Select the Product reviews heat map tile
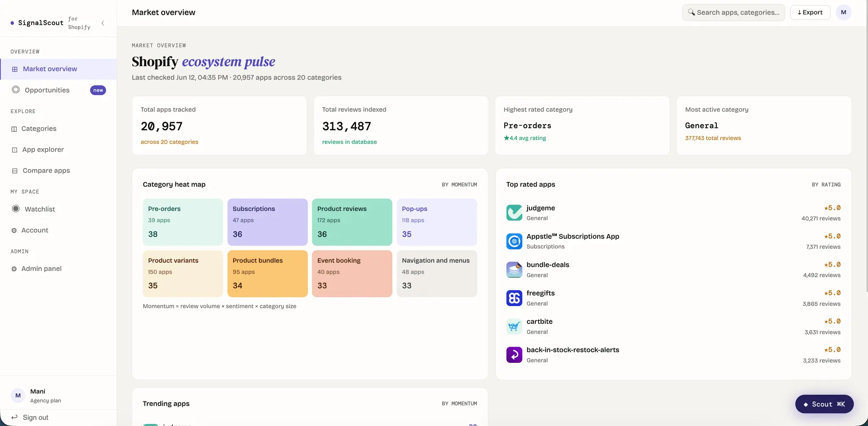 [352, 222]
